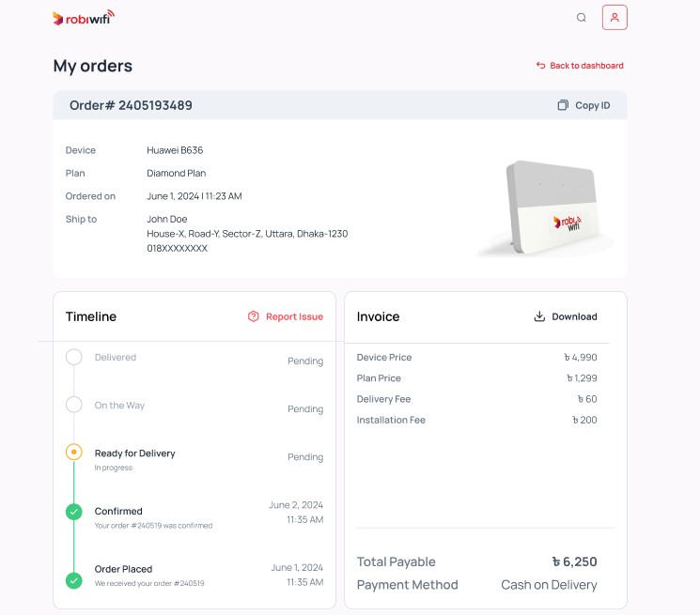Click the Total Payable amount 6,250
700x615 pixels.
(x=574, y=561)
